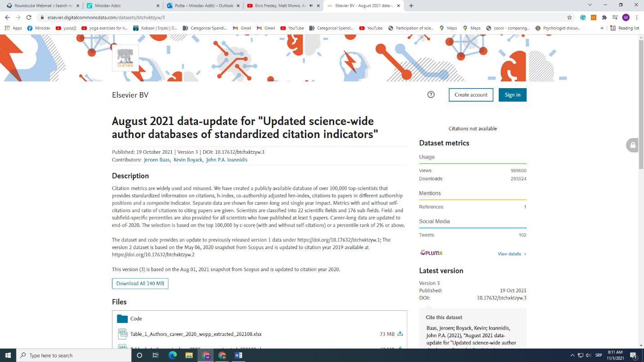Click the Elsevier logo thumbnail

(x=125, y=58)
